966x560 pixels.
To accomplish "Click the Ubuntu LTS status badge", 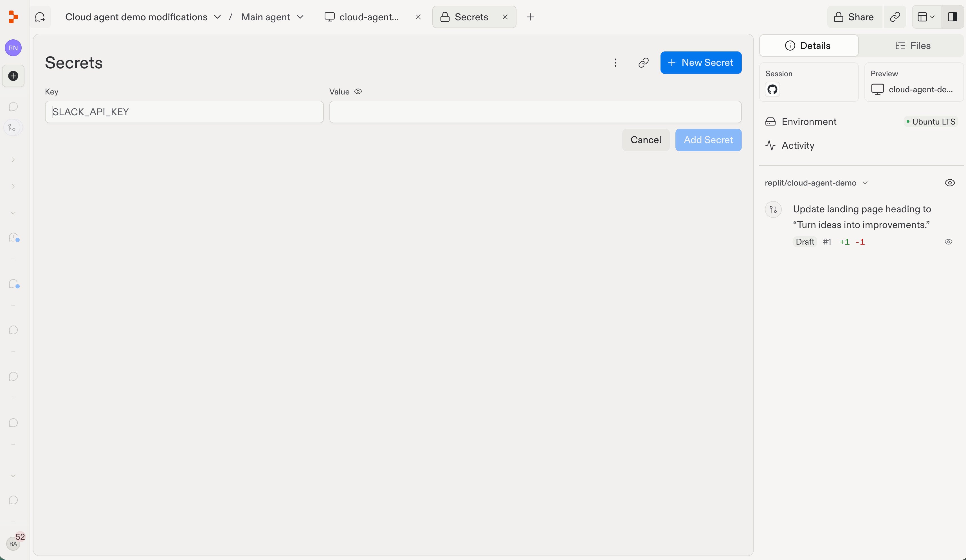I will pos(930,121).
